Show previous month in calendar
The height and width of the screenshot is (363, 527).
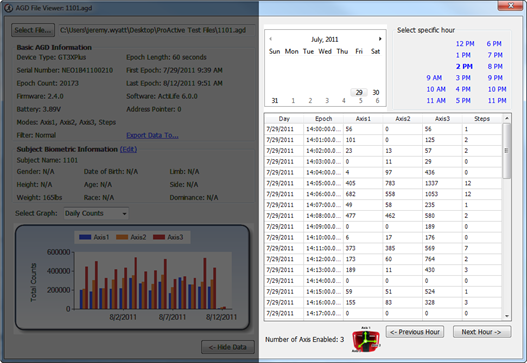[271, 39]
